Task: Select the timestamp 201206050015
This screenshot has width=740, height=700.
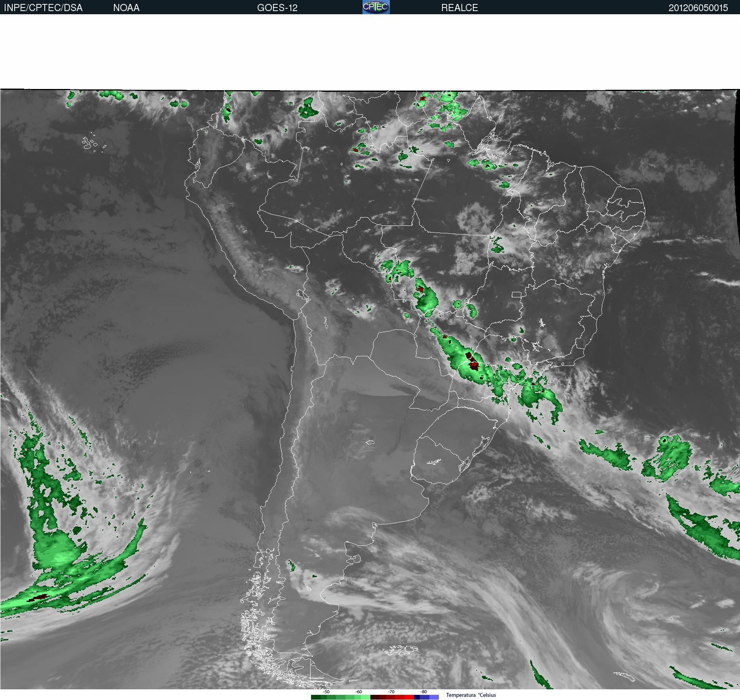Action: pos(698,8)
